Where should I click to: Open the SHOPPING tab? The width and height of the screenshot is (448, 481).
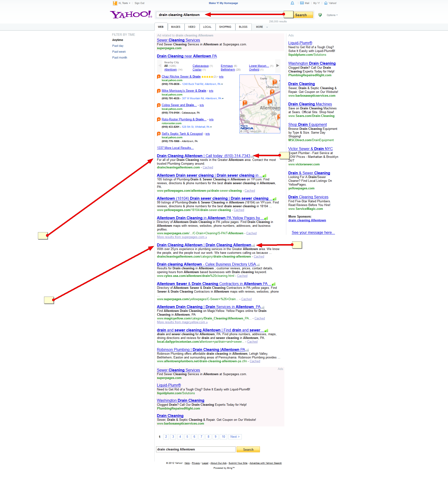225,27
